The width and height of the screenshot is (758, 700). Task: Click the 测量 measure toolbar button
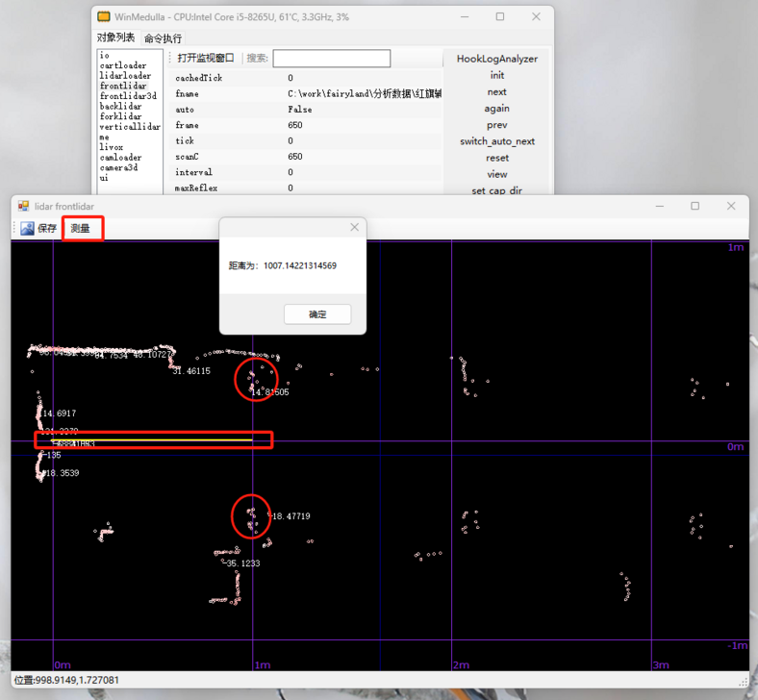pyautogui.click(x=81, y=228)
